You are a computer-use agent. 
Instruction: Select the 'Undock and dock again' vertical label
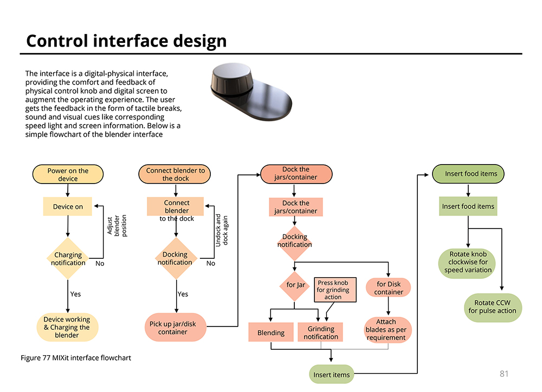222,230
